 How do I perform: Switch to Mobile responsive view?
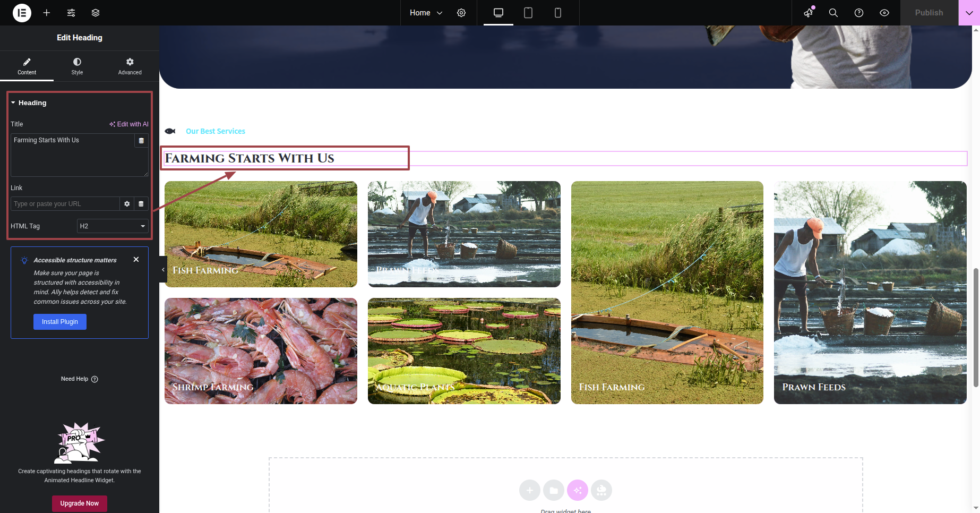558,13
